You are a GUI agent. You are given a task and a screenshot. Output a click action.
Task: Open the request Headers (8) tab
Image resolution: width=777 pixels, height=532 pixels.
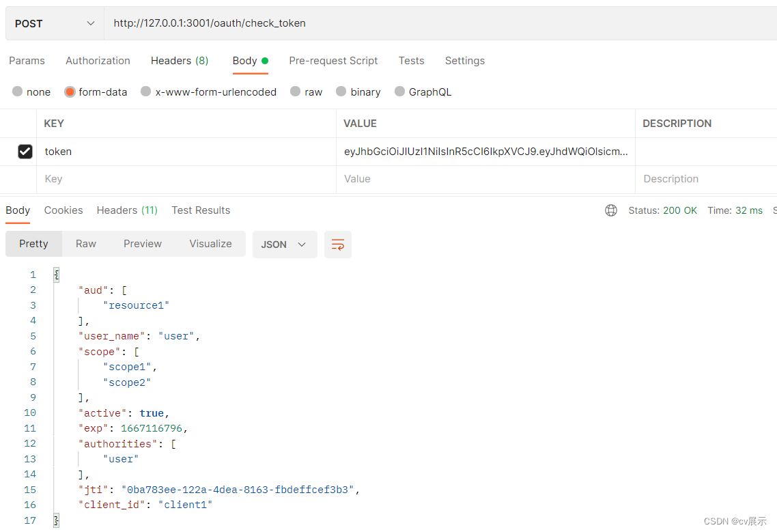tap(179, 61)
